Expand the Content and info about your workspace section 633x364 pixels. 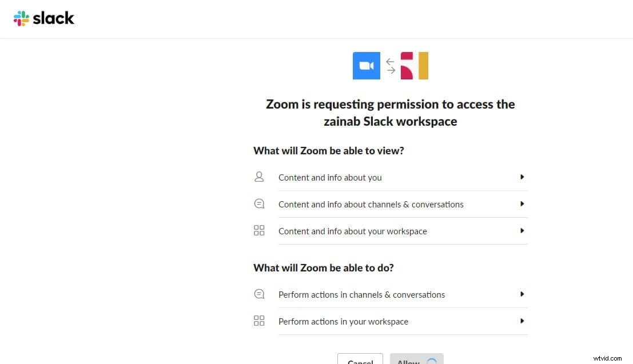(x=521, y=231)
